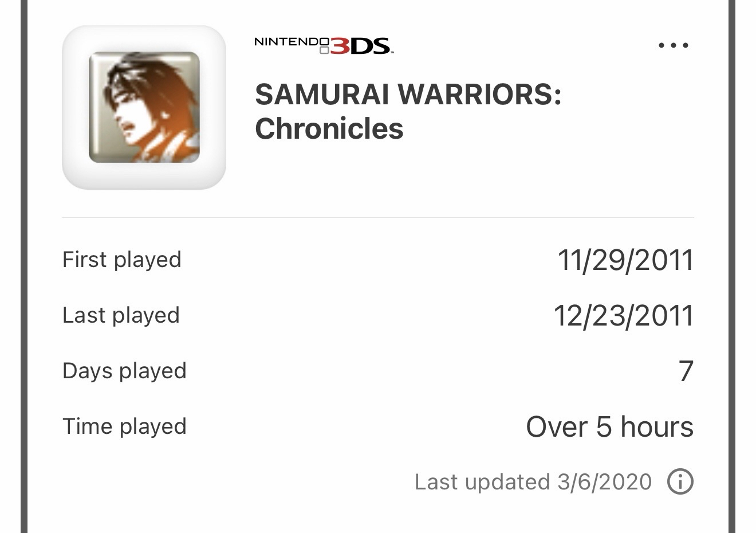Click the info icon beside Last updated
The width and height of the screenshot is (756, 533).
(680, 481)
